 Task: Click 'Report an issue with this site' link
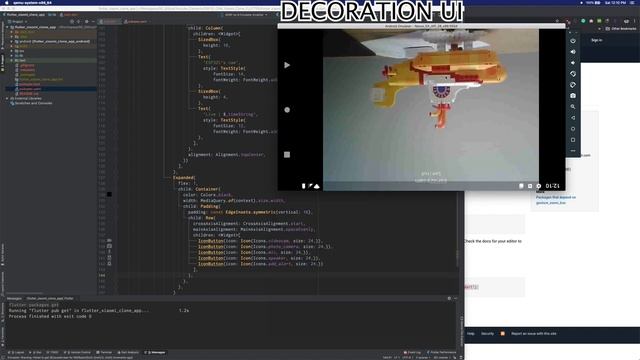pos(534,333)
